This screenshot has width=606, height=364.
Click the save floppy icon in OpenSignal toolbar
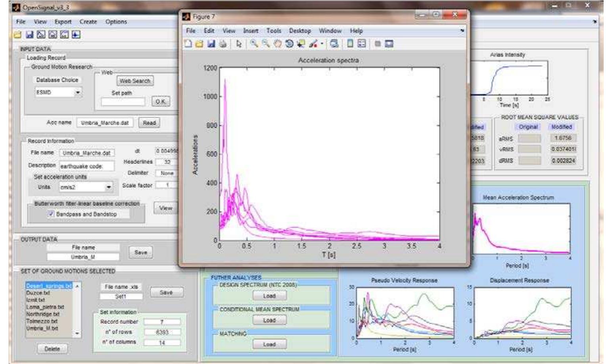[x=29, y=35]
